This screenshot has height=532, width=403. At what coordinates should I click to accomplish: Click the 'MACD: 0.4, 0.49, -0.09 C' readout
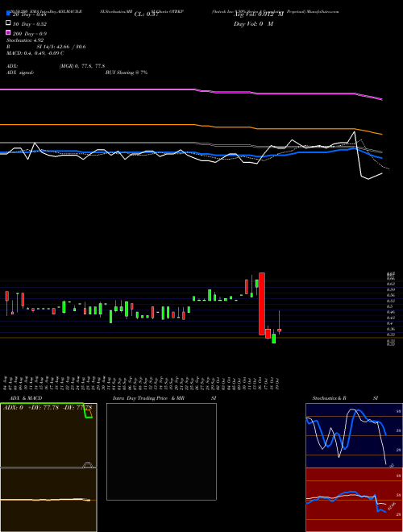(x=35, y=53)
